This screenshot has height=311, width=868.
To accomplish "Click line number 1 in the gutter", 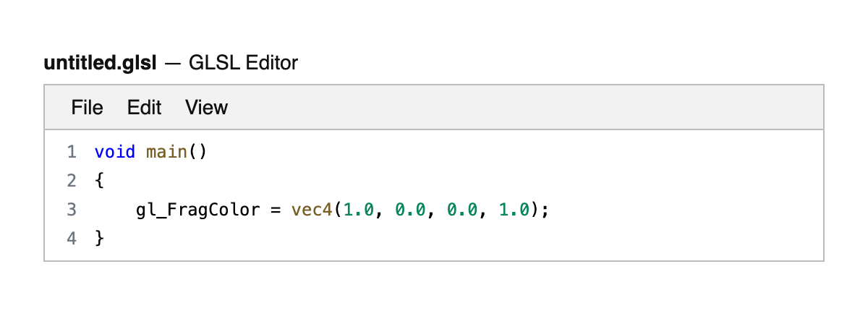I will pyautogui.click(x=71, y=153).
